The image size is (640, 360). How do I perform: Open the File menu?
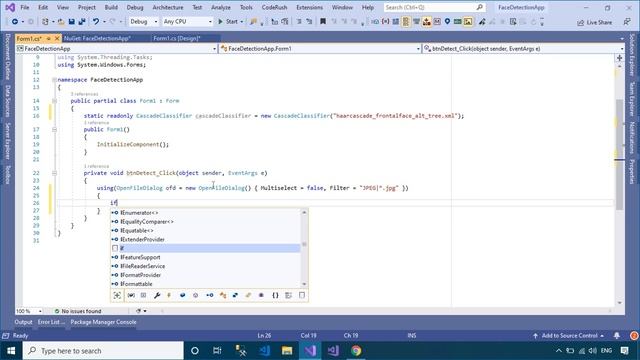24,7
